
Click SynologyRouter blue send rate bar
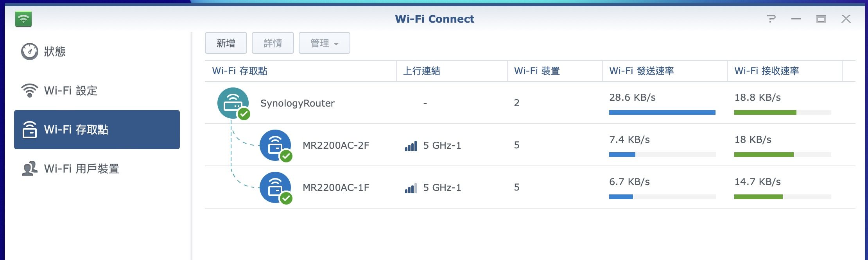662,112
